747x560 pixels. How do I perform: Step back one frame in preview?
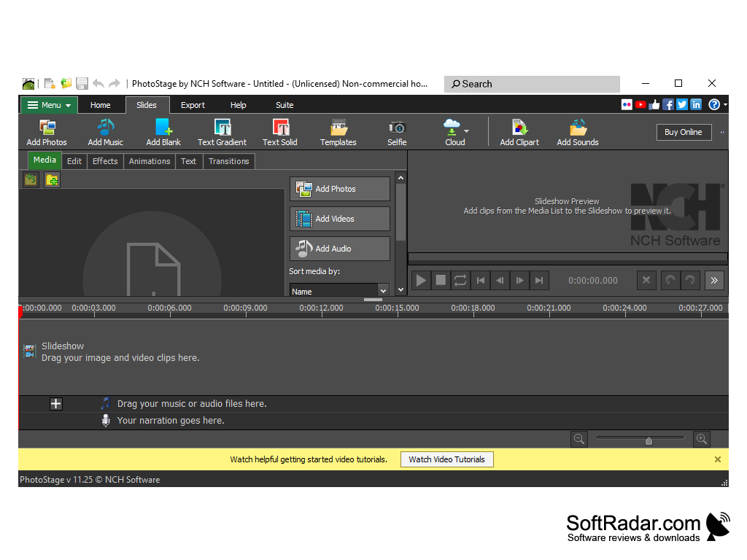click(500, 281)
